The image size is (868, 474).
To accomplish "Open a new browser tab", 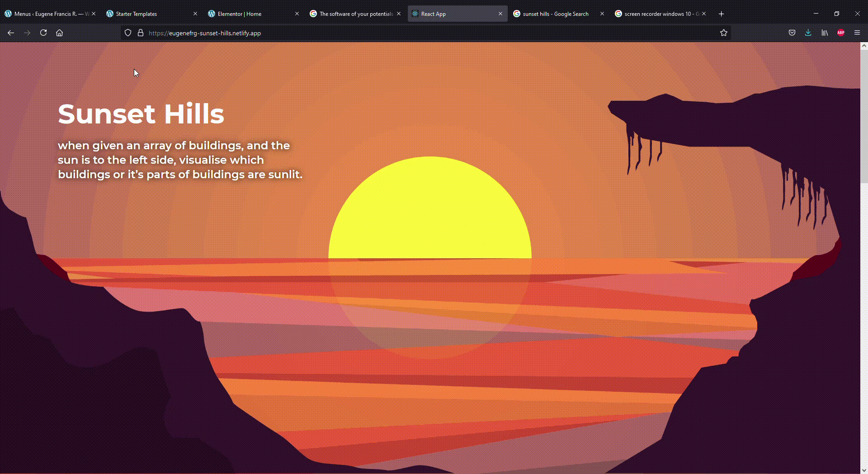I will pyautogui.click(x=722, y=14).
